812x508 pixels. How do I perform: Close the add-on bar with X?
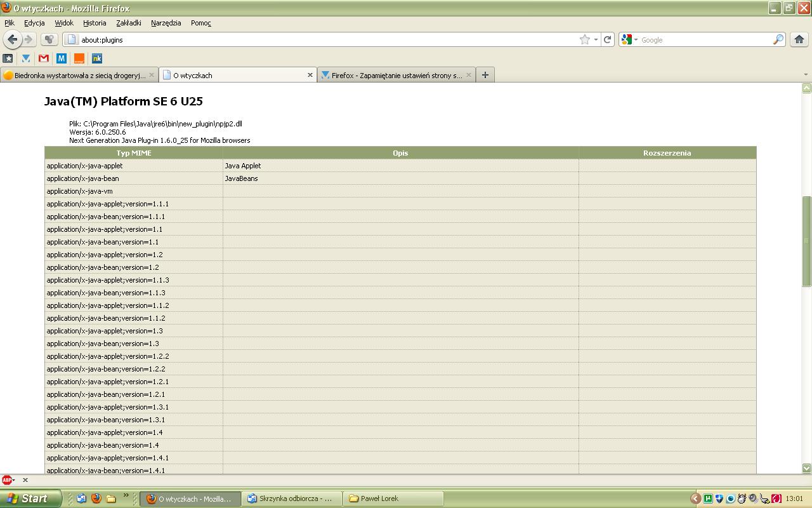click(x=25, y=480)
